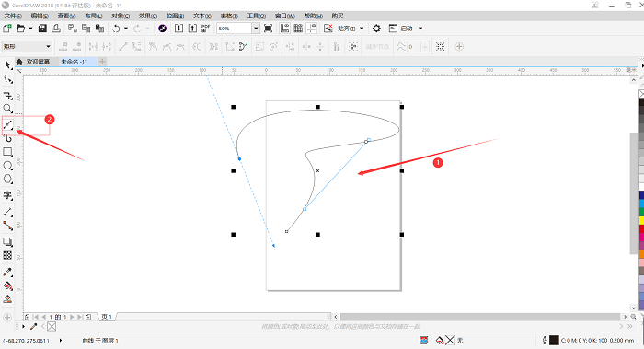Click the Print icon
The height and width of the screenshot is (349, 644).
click(x=56, y=29)
